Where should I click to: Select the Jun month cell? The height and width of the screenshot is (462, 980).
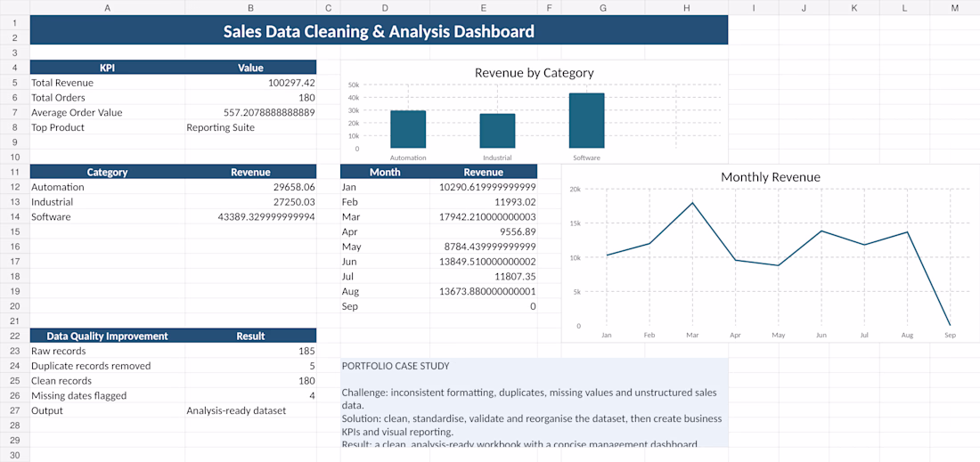coord(385,262)
